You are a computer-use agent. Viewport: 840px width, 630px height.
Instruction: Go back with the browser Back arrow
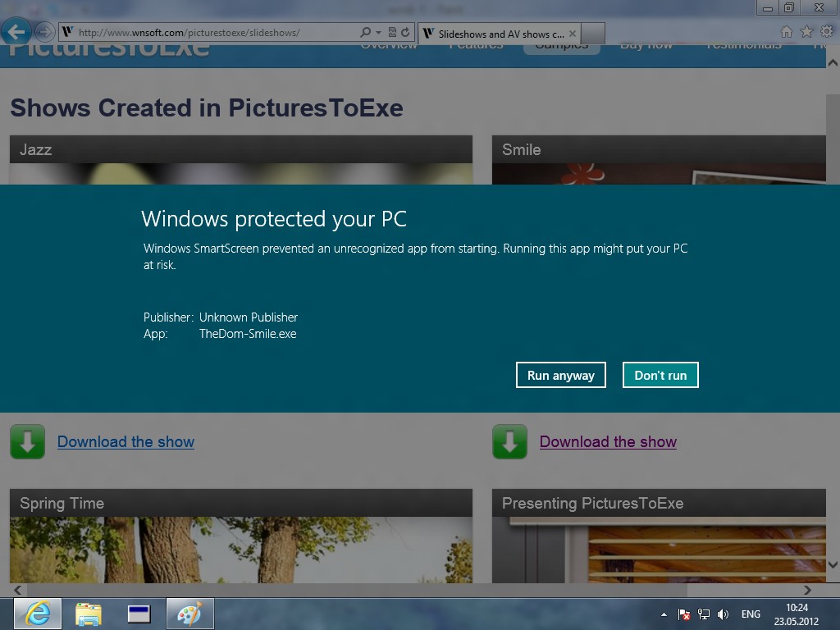point(16,32)
